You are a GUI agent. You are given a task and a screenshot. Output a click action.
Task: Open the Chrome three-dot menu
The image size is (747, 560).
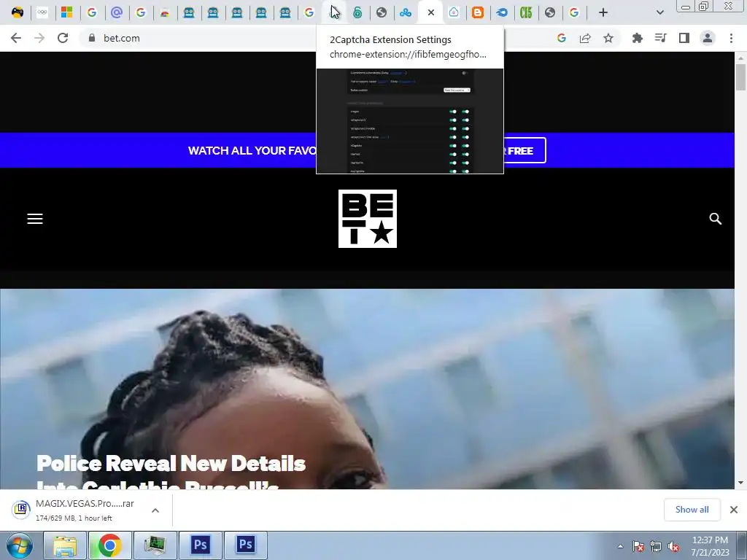[731, 38]
